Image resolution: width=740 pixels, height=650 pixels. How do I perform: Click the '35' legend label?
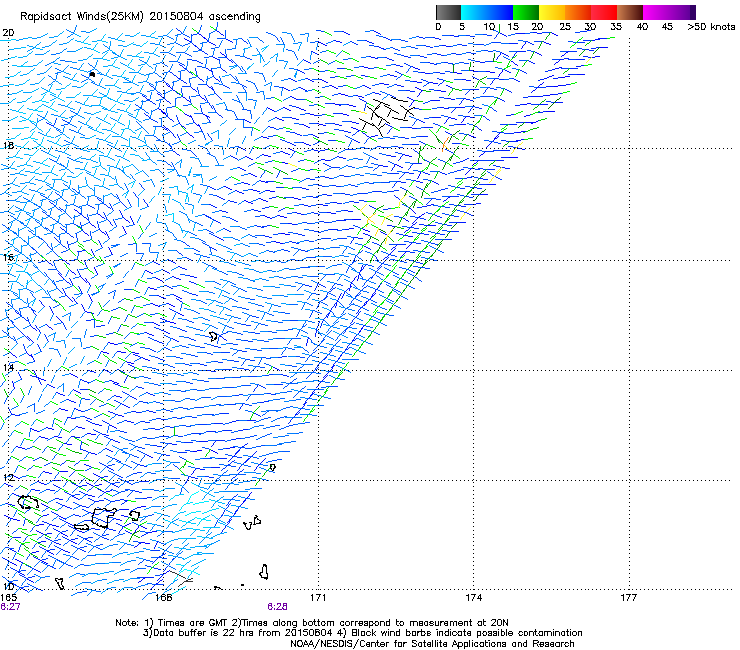click(616, 27)
